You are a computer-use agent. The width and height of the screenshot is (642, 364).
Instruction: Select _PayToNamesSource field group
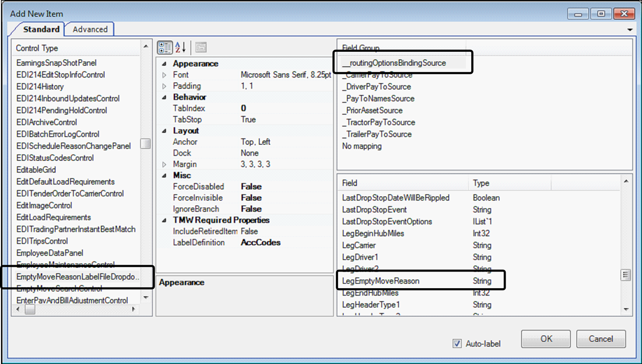[x=378, y=98]
